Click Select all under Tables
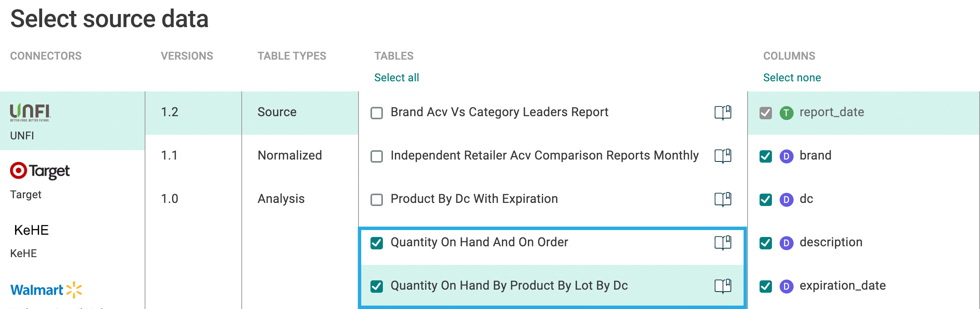 (x=396, y=78)
